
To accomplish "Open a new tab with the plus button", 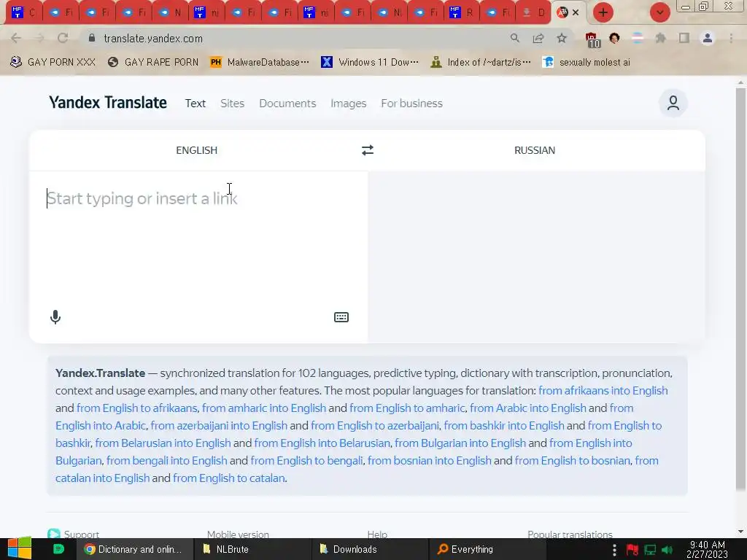I will [603, 12].
